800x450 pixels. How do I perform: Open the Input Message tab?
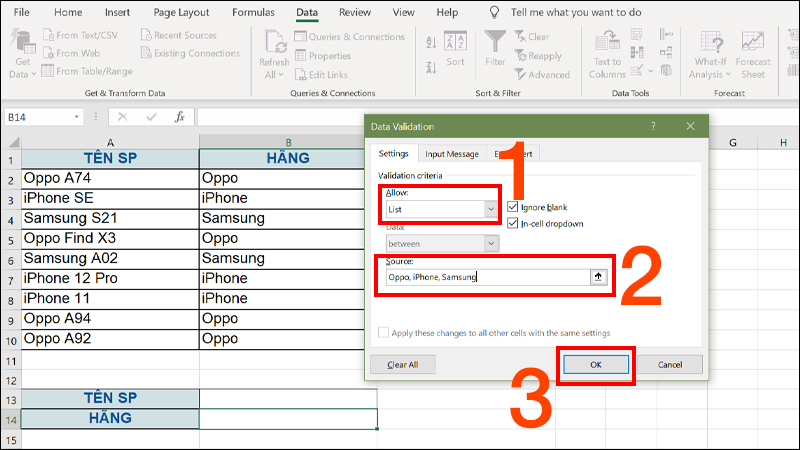[452, 154]
